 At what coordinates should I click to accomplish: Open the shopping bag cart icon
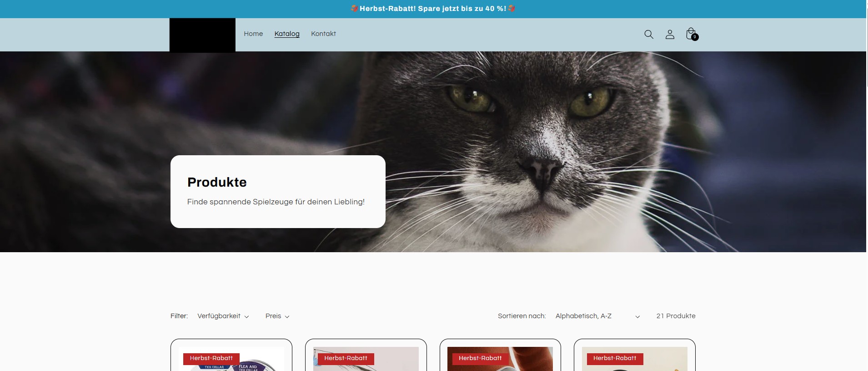690,33
